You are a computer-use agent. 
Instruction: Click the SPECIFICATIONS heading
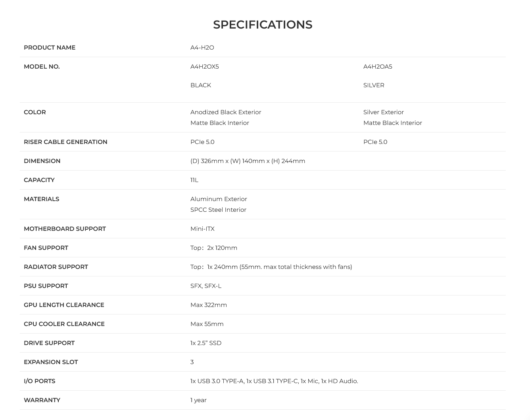point(263,25)
